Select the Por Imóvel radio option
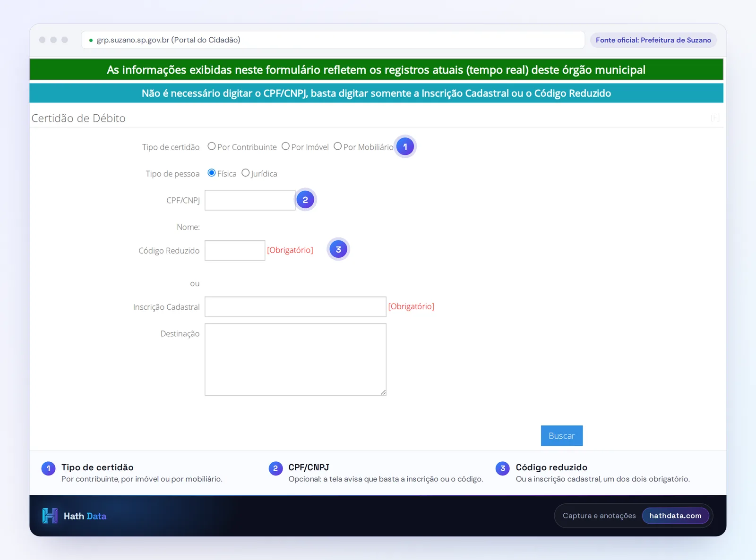 click(x=285, y=146)
